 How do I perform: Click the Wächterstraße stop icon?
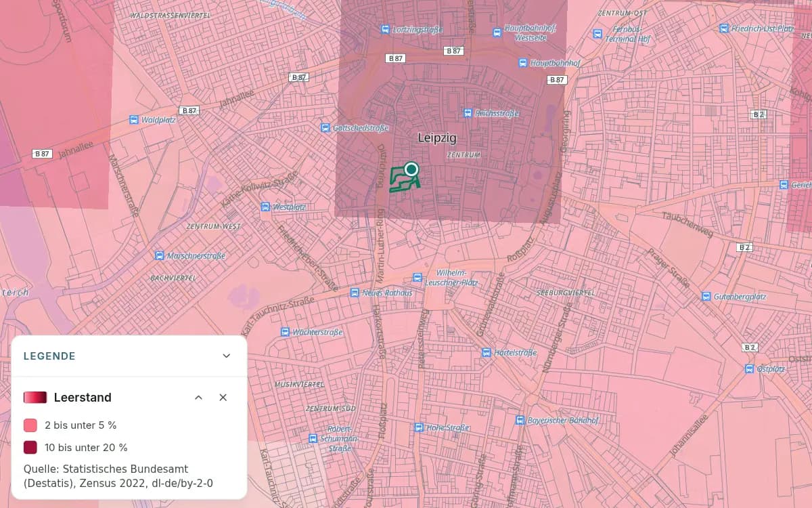285,332
